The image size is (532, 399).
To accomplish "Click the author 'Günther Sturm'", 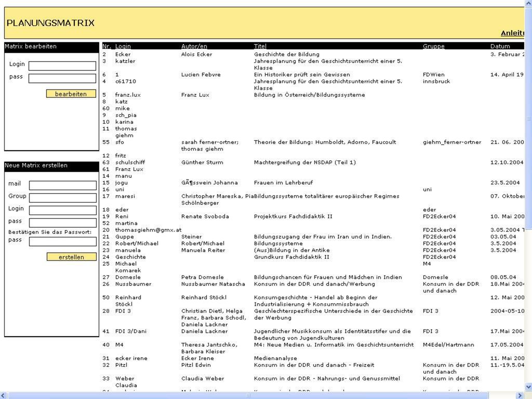I will point(202,163).
